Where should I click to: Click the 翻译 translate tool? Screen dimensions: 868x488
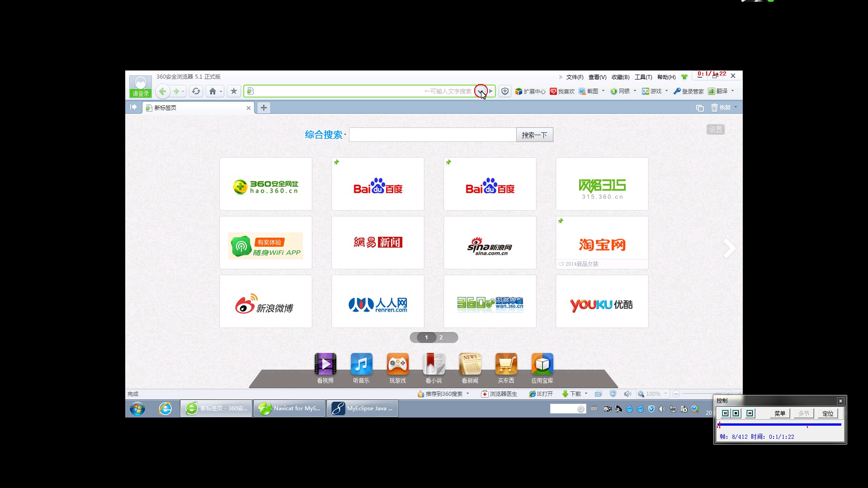[718, 91]
